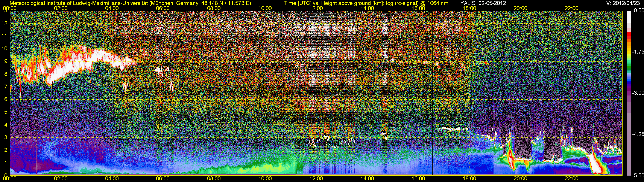Click the 02:00 label on the top time axis
Image resolution: width=644 pixels, height=182 pixels.
pyautogui.click(x=61, y=8)
